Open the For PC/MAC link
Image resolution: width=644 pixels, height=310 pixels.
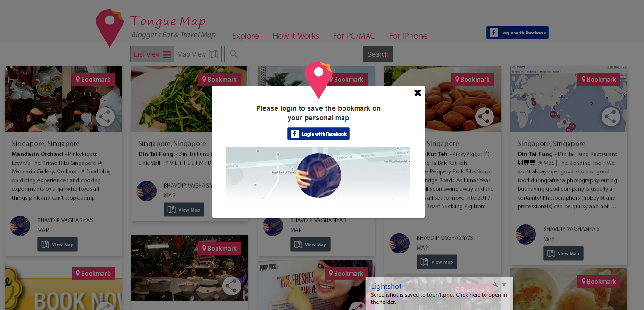click(354, 36)
